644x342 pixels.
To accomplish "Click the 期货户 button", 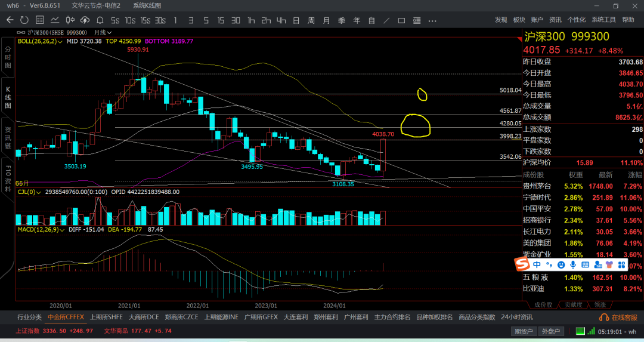I will coord(524,331).
